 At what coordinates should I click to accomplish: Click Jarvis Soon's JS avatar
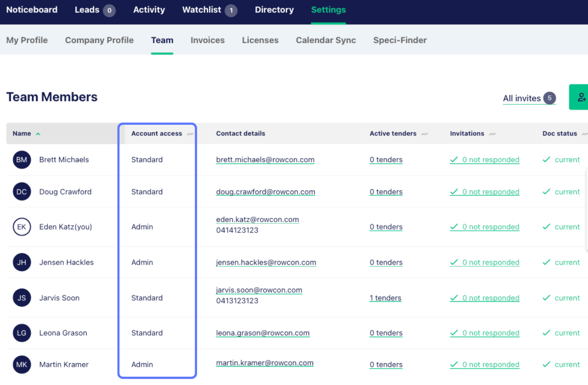(x=22, y=298)
